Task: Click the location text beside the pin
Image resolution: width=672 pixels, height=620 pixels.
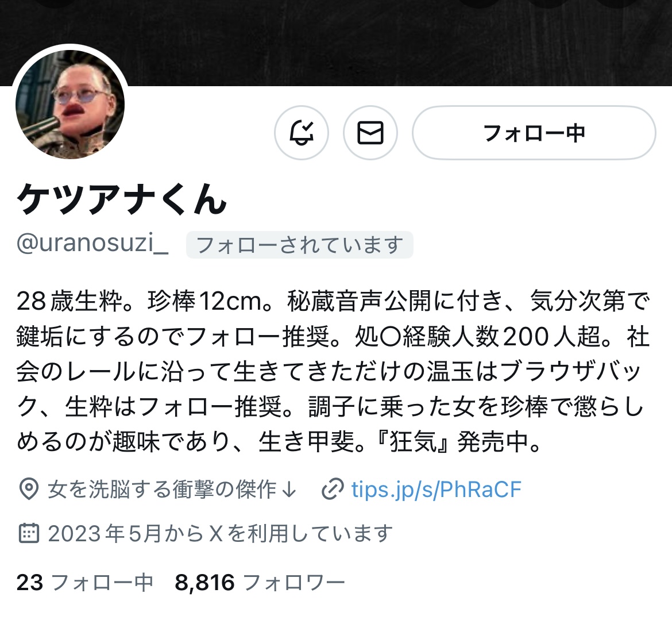Action: click(161, 489)
